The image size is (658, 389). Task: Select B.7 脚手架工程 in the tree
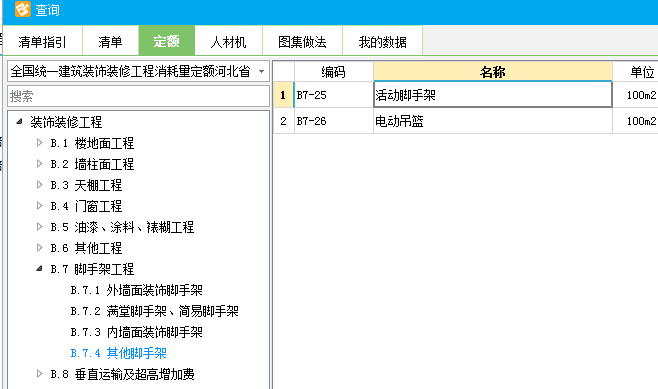(92, 269)
